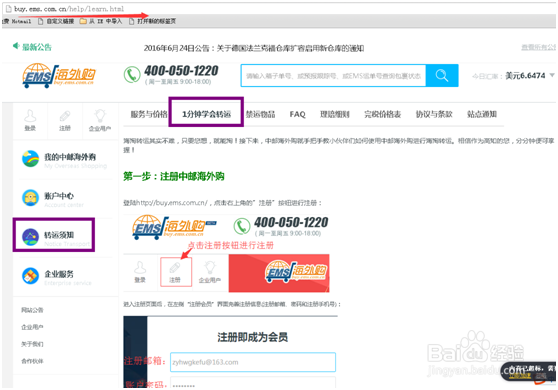Switch to the 服务与价格 tab
Screen dimensions: 558x390
point(149,114)
